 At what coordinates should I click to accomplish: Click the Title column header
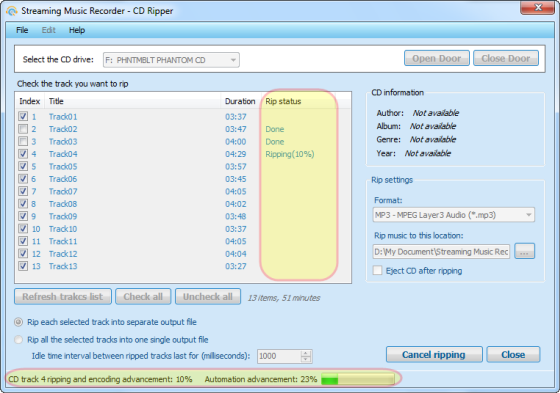(132, 101)
